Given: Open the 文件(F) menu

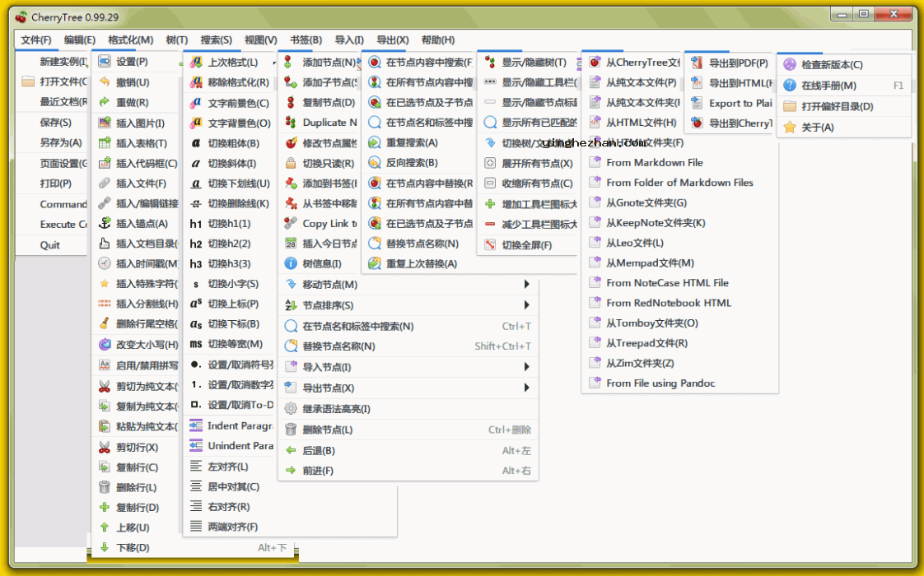Looking at the screenshot, I should tap(36, 40).
